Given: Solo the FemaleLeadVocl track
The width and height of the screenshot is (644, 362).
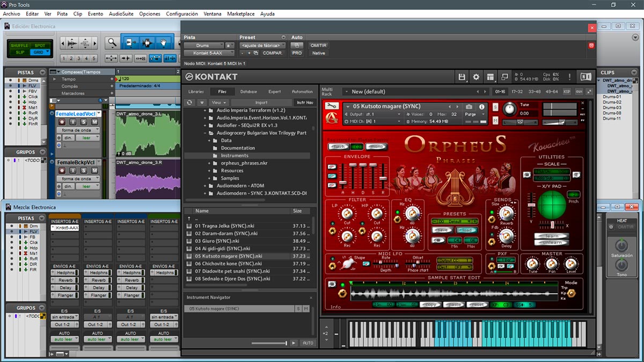Looking at the screenshot, I should (x=85, y=122).
